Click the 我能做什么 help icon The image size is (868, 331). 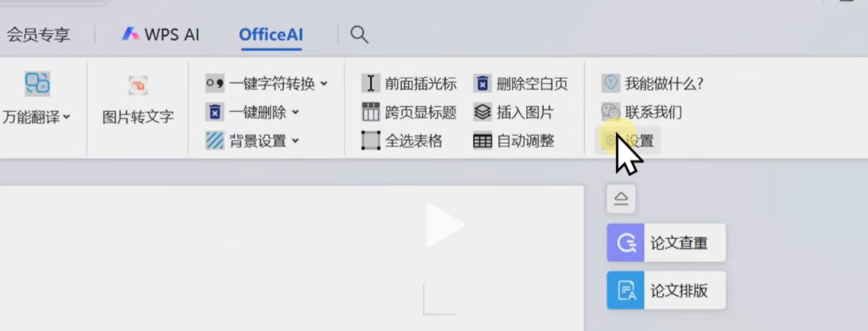tap(611, 84)
